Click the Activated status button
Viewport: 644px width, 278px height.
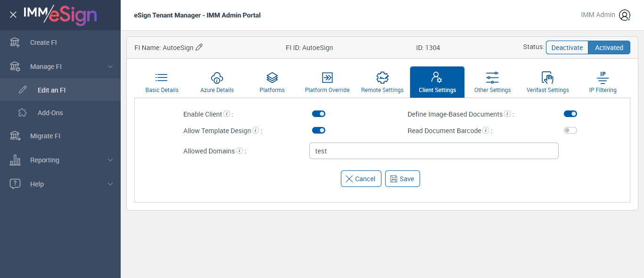[x=609, y=47]
